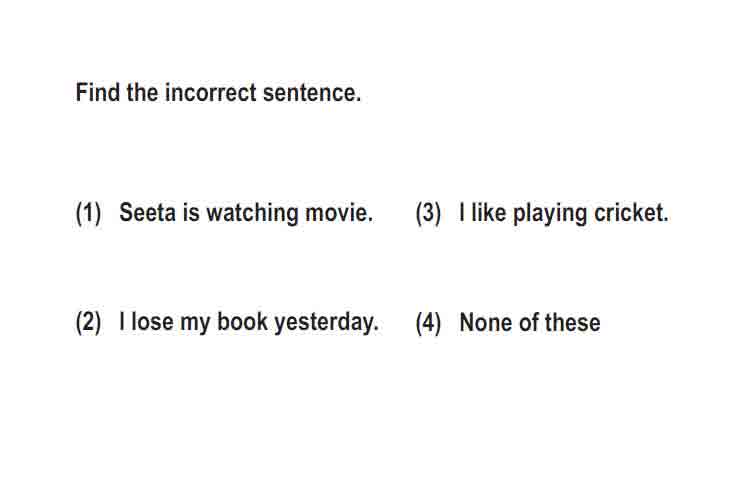Click the word 'None' in option four

pos(486,322)
